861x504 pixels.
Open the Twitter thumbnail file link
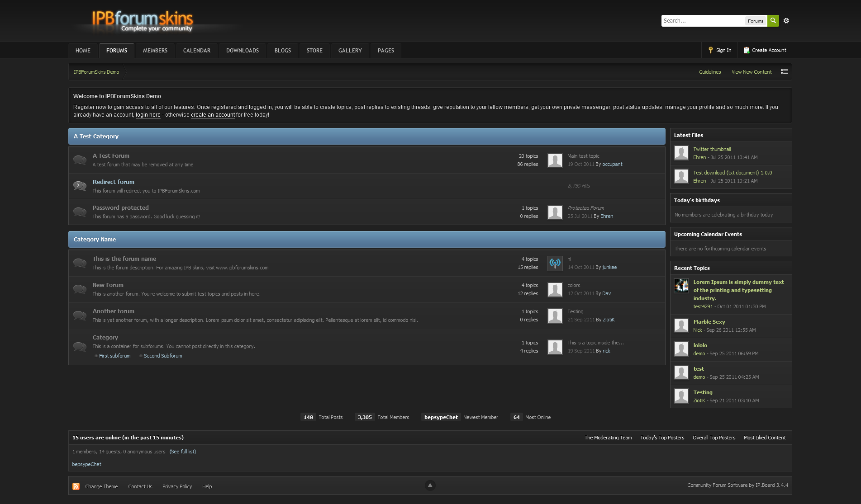coord(712,149)
